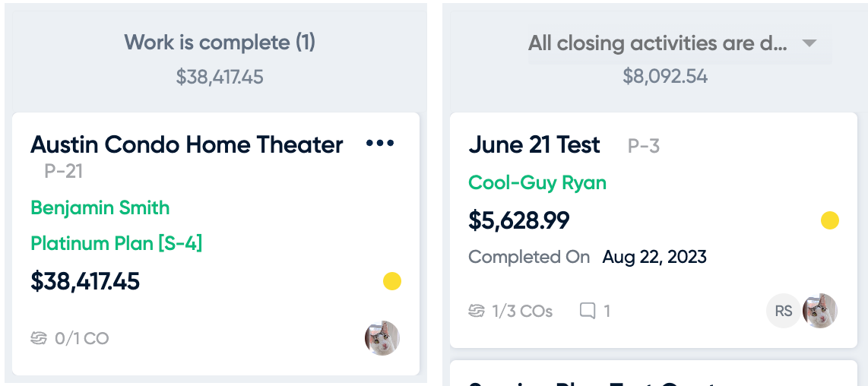Click the cat avatar on June 21 Test card
Screen dimensions: 868x386
click(820, 311)
